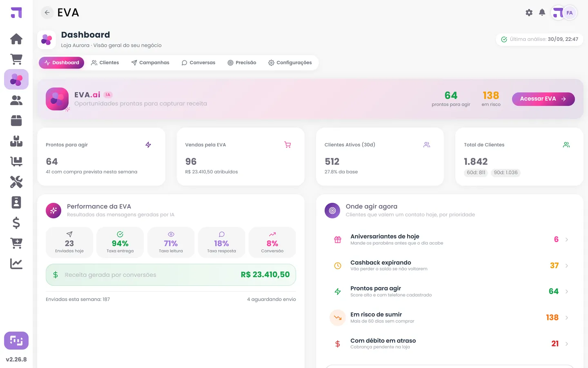Go back using the arrow beside EVA
588x368 pixels.
click(x=47, y=13)
